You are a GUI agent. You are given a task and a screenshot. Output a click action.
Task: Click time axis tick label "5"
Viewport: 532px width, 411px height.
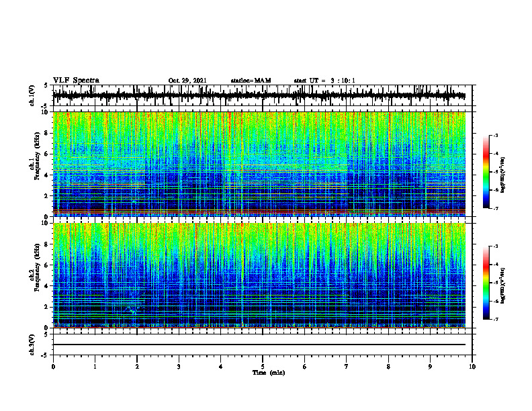tap(263, 367)
